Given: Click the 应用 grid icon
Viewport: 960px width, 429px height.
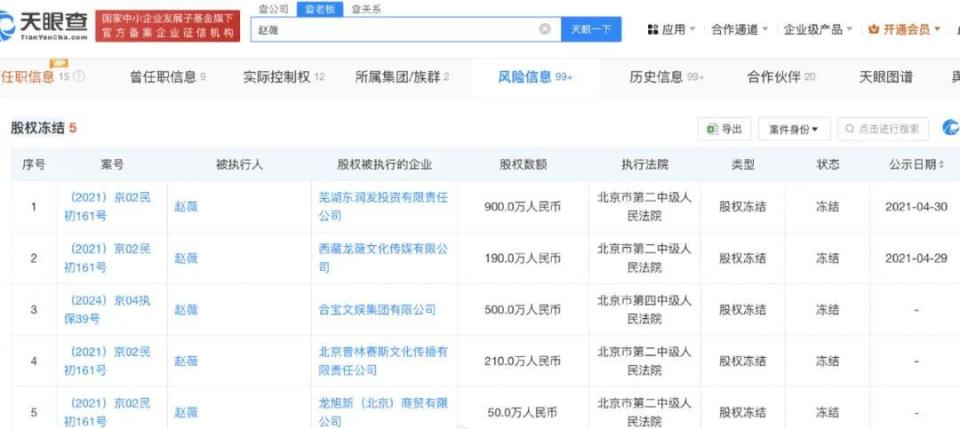Looking at the screenshot, I should tap(653, 29).
